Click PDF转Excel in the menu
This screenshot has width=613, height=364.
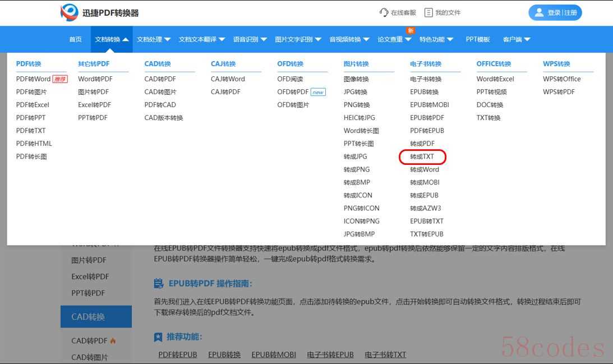tap(33, 105)
